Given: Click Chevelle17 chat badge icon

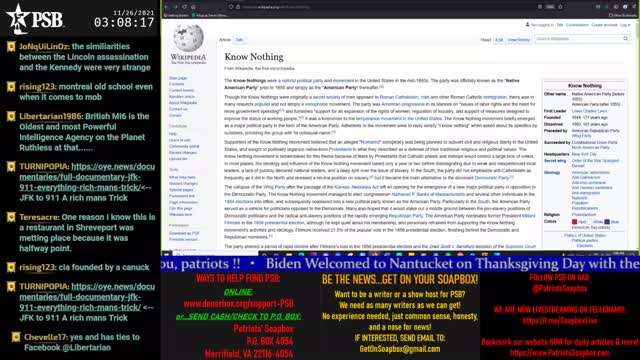Looking at the screenshot, I should (x=16, y=338).
